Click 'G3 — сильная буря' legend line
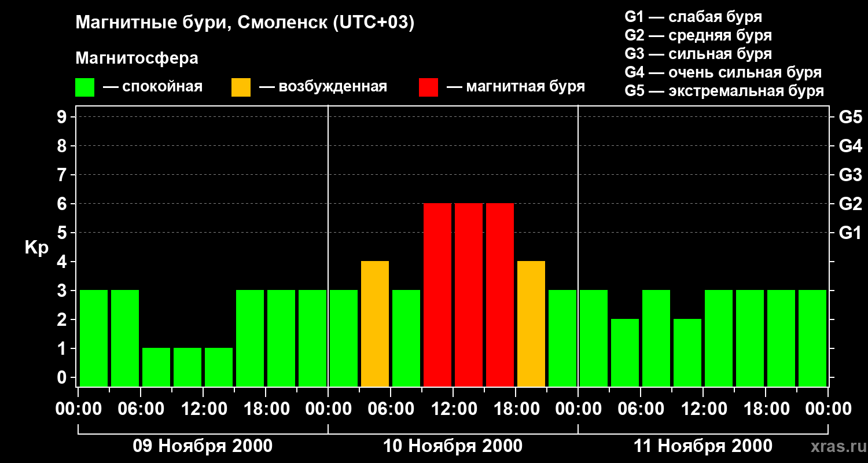868x463 pixels. 698,54
